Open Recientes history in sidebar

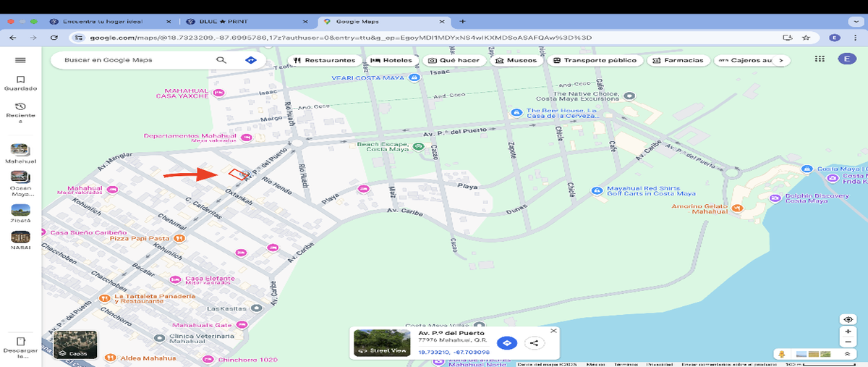[x=20, y=111]
